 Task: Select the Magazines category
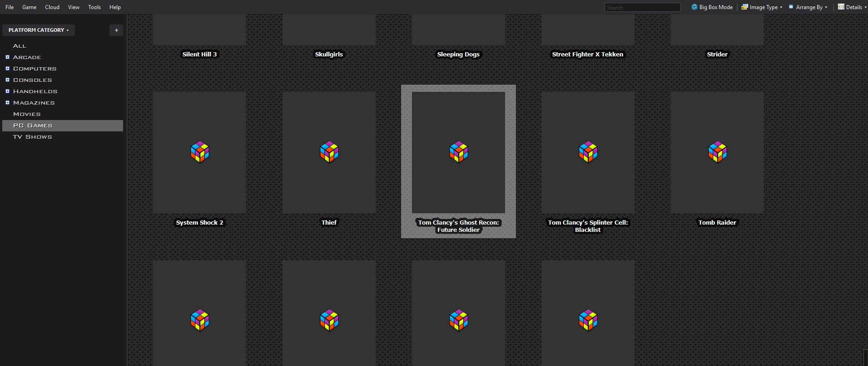coord(34,103)
